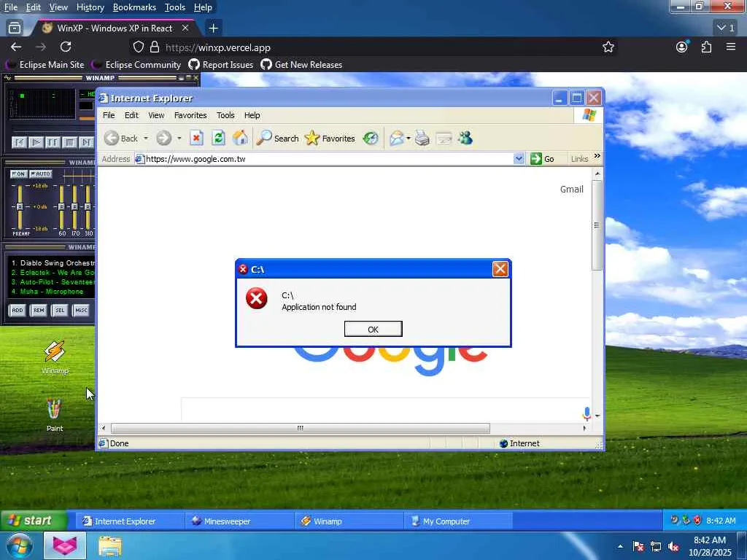Viewport: 747px width, 560px height.
Task: Open the Home icon in Internet Explorer
Action: pyautogui.click(x=240, y=139)
